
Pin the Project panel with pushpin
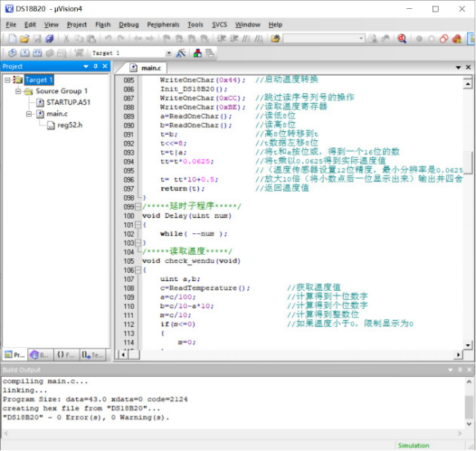(95, 66)
